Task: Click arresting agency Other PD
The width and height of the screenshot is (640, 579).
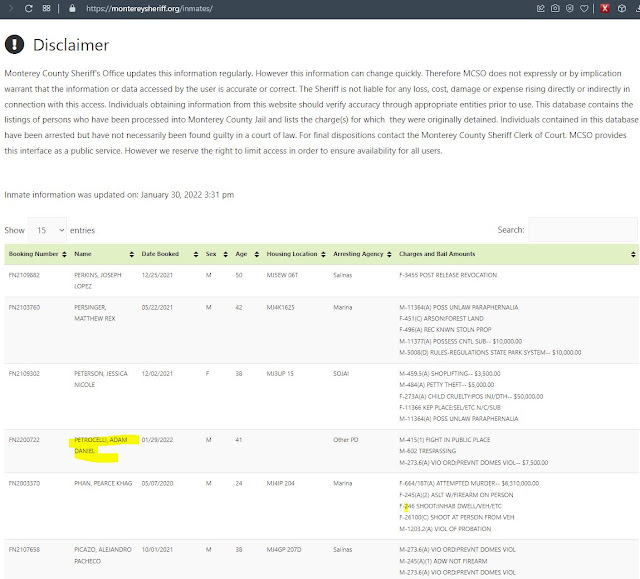Action: (346, 439)
